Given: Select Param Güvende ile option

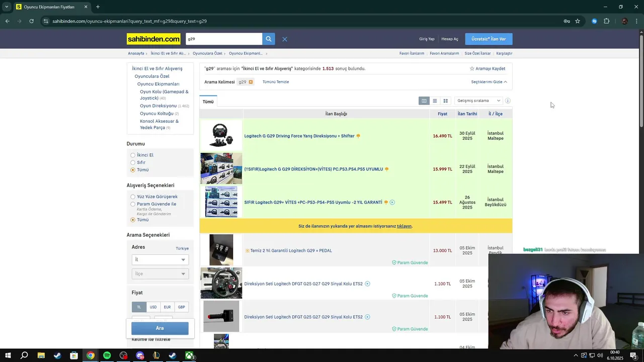Looking at the screenshot, I should pos(133,204).
